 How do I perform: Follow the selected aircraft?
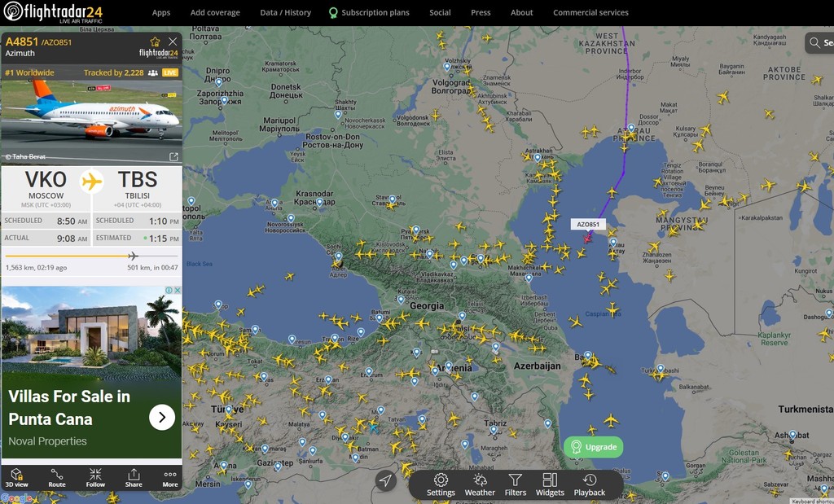[95, 478]
